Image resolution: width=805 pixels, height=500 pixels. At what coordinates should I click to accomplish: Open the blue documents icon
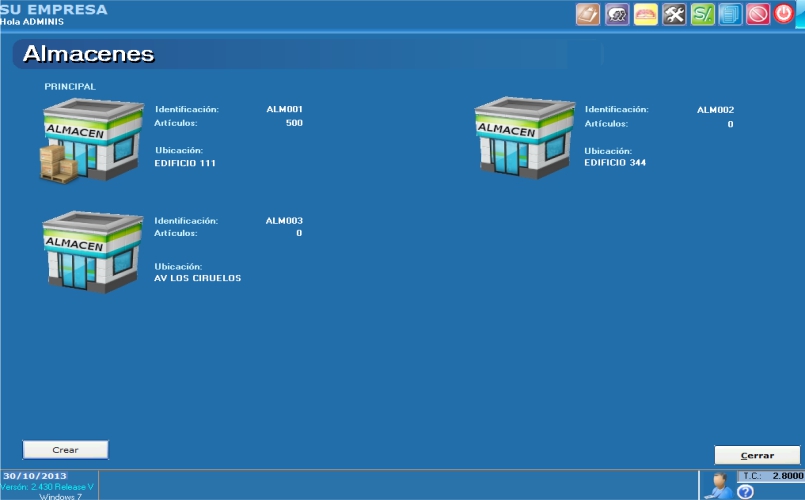[730, 15]
